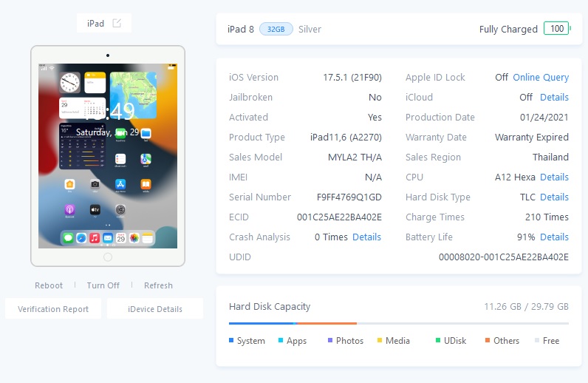Select the purple Photos legend swatch
Image resolution: width=588 pixels, height=383 pixels.
(x=330, y=340)
